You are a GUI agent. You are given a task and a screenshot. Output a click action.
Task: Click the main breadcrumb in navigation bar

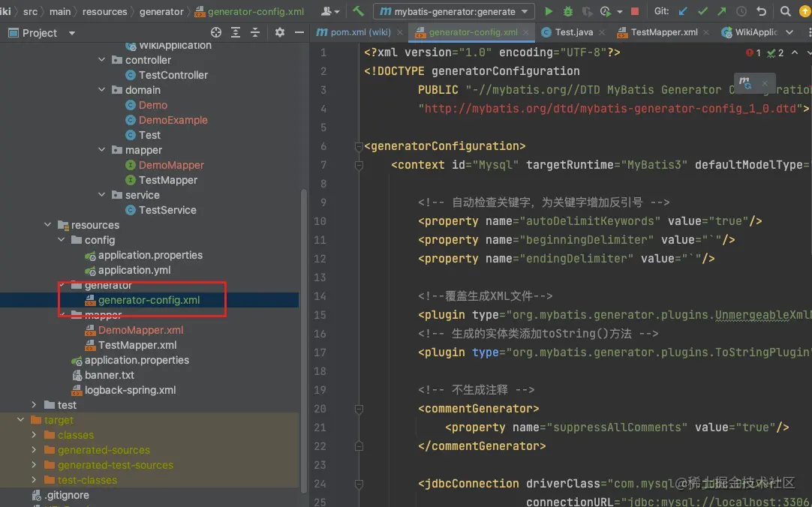(x=60, y=11)
